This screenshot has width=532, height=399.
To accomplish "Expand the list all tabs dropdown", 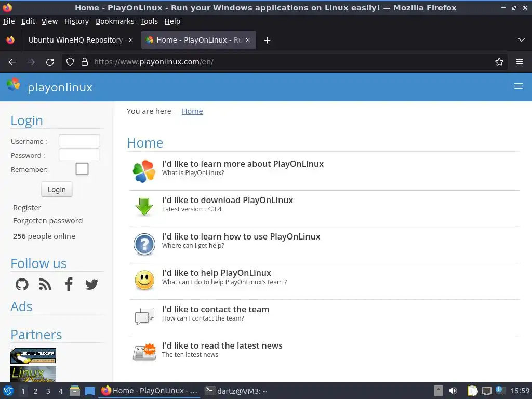I will pos(522,40).
